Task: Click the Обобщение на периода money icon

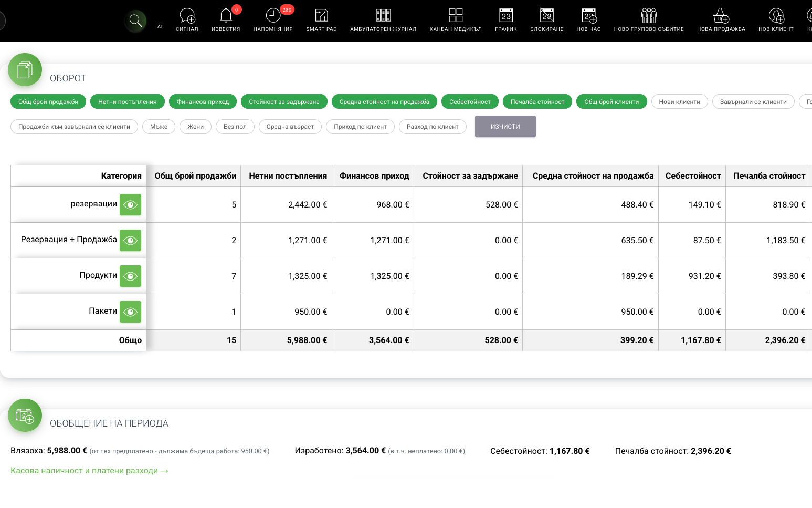Action: click(25, 416)
